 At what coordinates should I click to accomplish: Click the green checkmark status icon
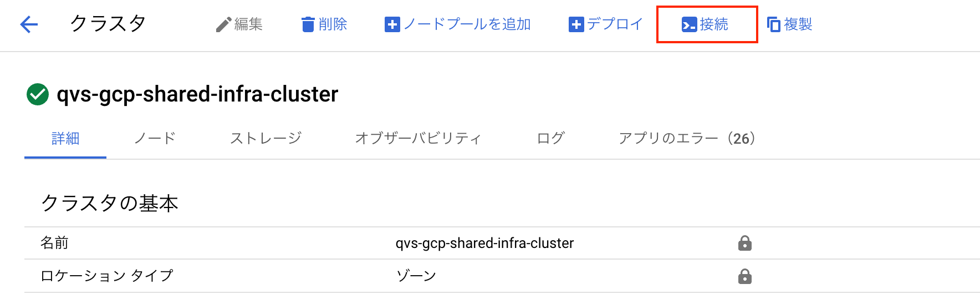click(x=38, y=94)
